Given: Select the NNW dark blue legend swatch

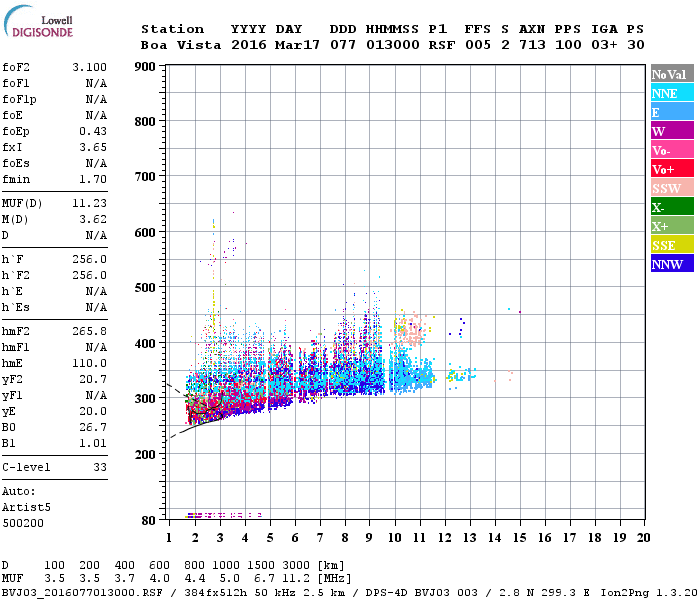Looking at the screenshot, I should pos(672,263).
